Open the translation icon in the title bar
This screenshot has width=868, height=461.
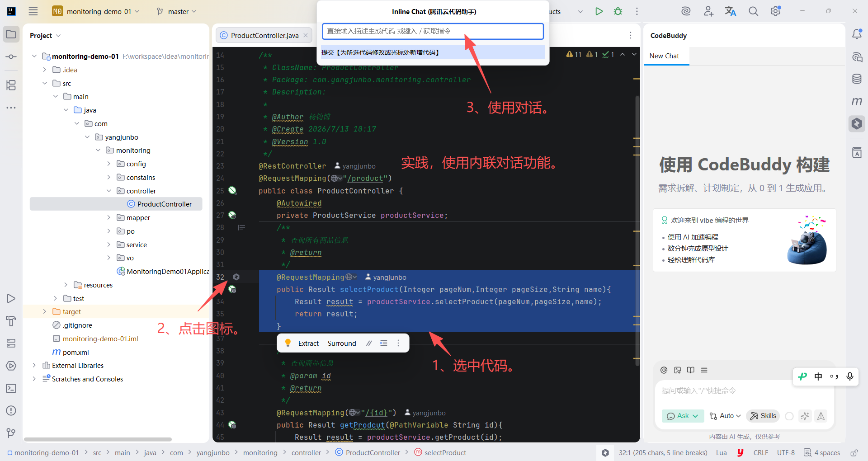pos(731,11)
